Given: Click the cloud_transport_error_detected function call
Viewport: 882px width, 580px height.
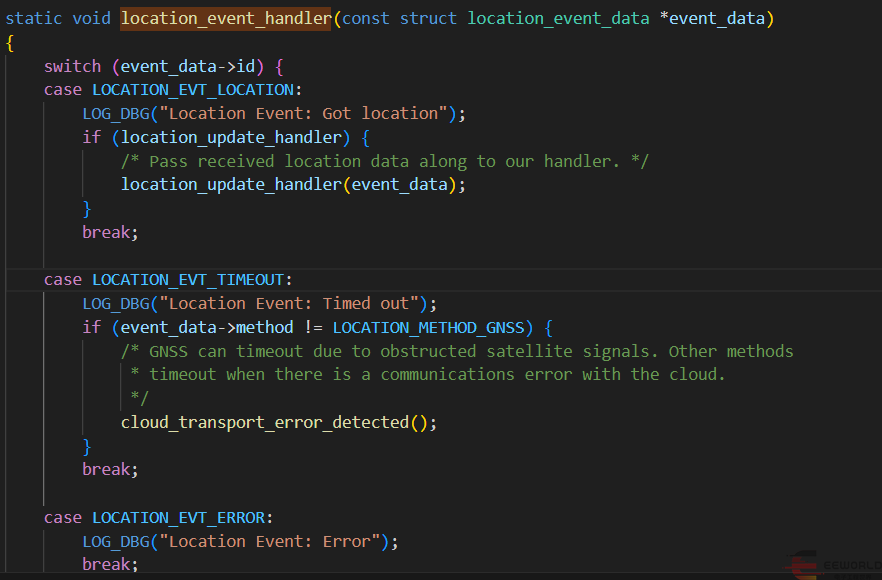Looking at the screenshot, I should click(265, 422).
